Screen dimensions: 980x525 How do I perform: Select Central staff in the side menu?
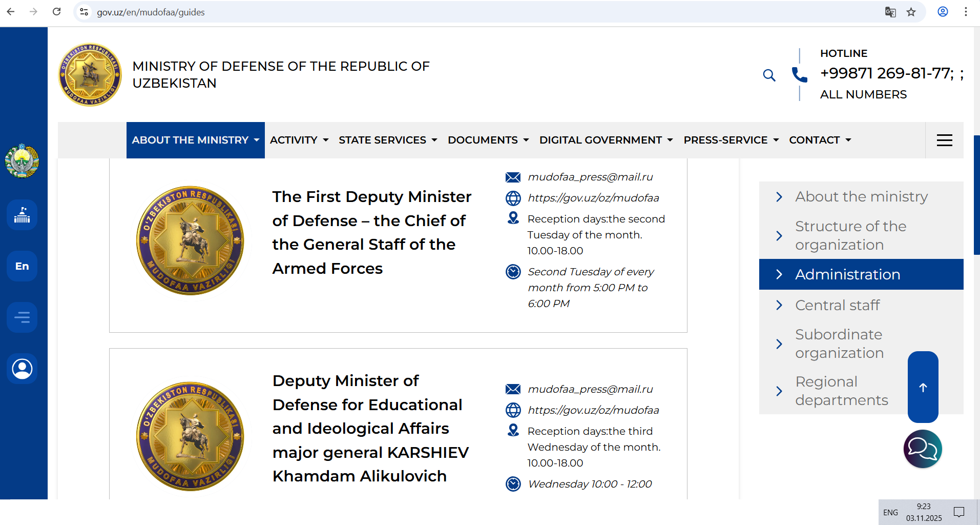(x=837, y=305)
